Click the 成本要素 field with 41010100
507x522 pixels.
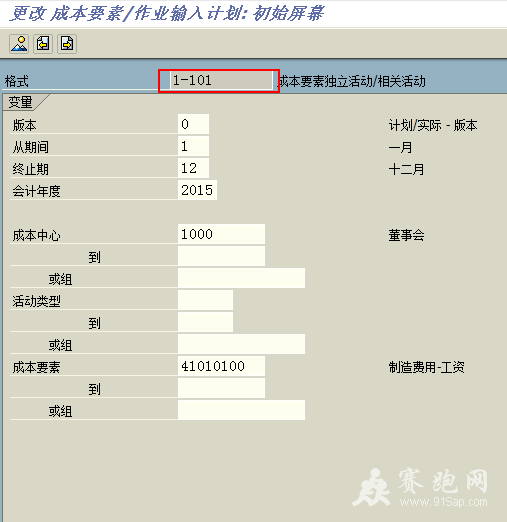221,366
